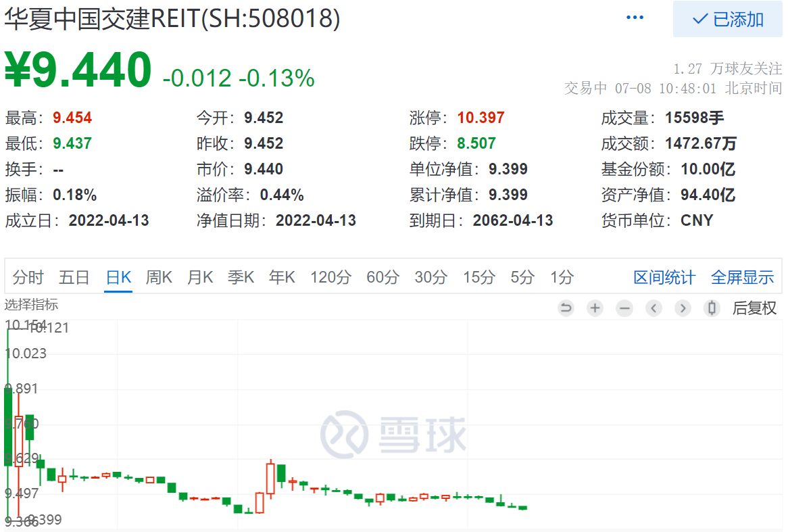Click the 最高 value 9.454
Screen dimensions: 788x532
point(72,118)
